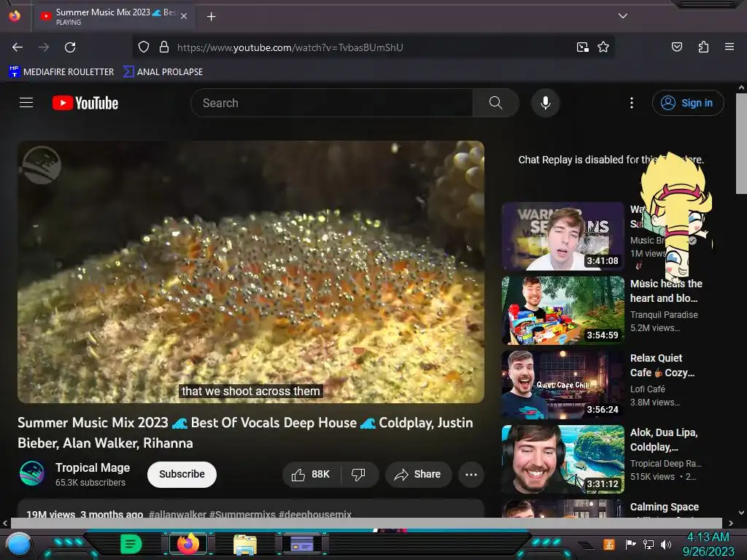The image size is (747, 560).
Task: Open the MEDIAFIRE ROULETTER bookmark
Action: coord(61,72)
